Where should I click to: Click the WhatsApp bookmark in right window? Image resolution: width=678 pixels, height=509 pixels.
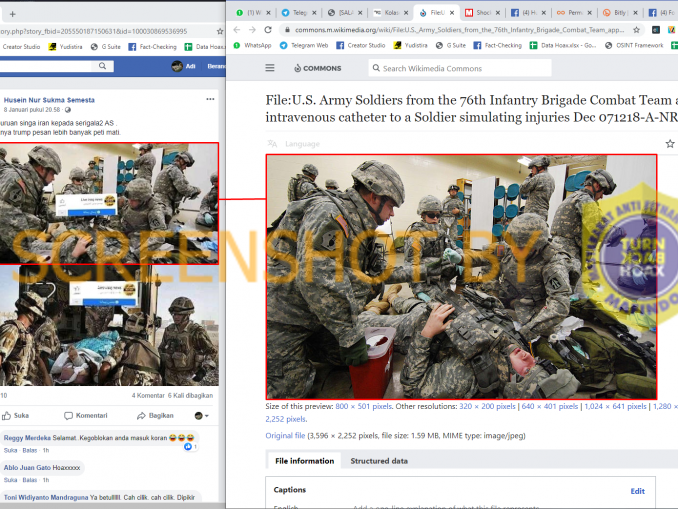tap(253, 45)
